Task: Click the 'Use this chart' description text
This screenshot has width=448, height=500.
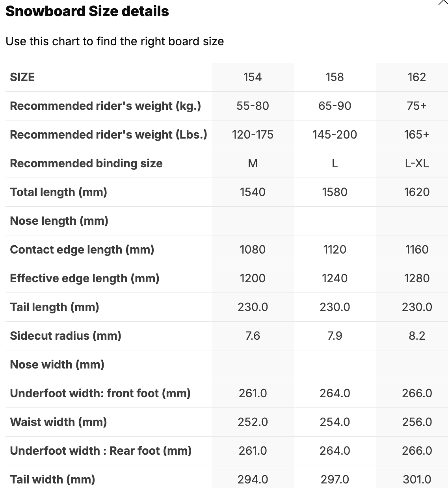Action: pyautogui.click(x=115, y=41)
